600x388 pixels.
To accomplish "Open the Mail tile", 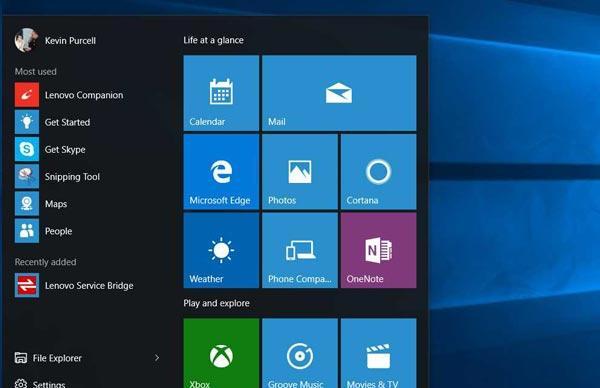I will coord(339,93).
